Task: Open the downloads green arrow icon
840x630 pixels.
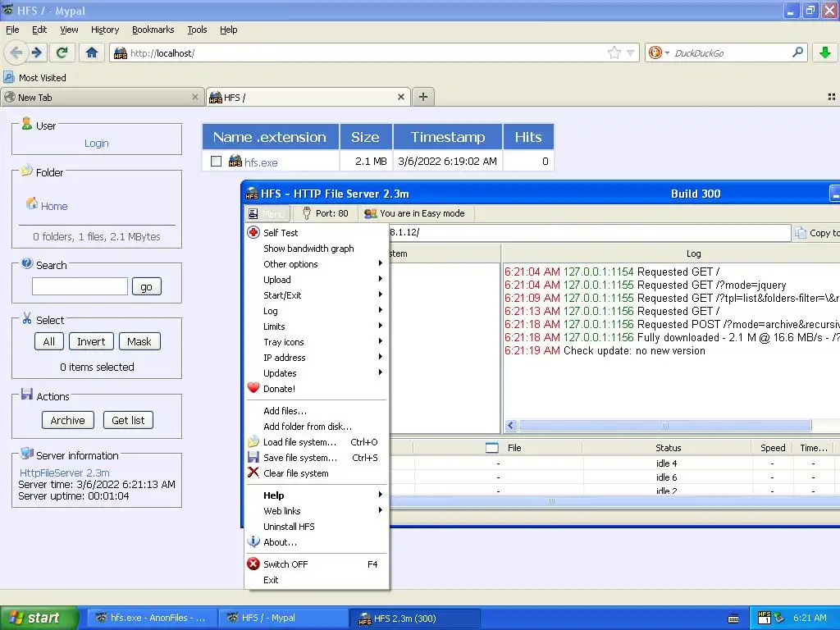Action: 825,52
